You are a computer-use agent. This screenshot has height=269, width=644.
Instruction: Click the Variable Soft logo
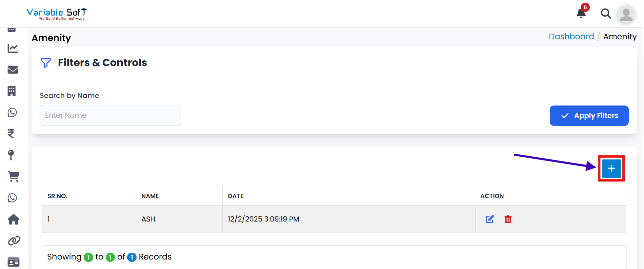coord(57,14)
